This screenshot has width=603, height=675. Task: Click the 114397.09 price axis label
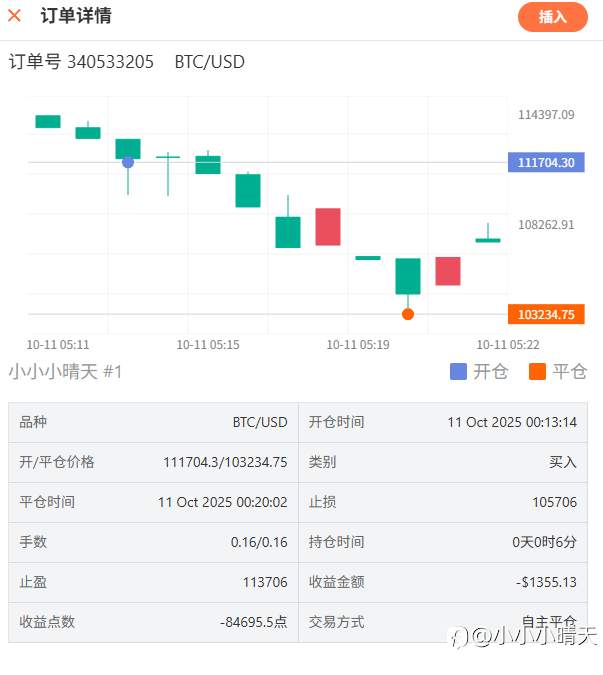coord(546,115)
